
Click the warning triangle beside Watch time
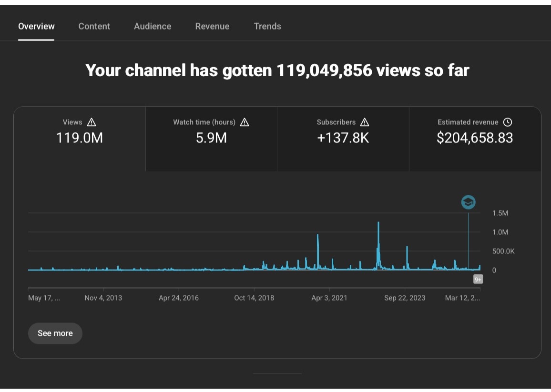[x=245, y=122]
